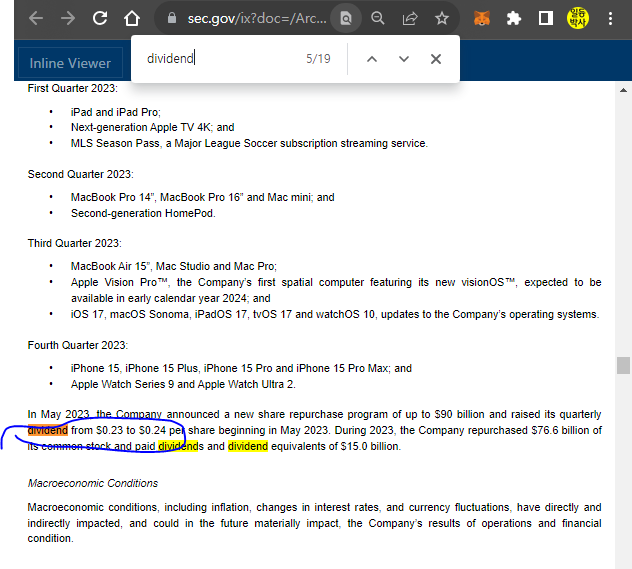
Task: Click the sec.gov address bar URL
Action: pyautogui.click(x=257, y=18)
